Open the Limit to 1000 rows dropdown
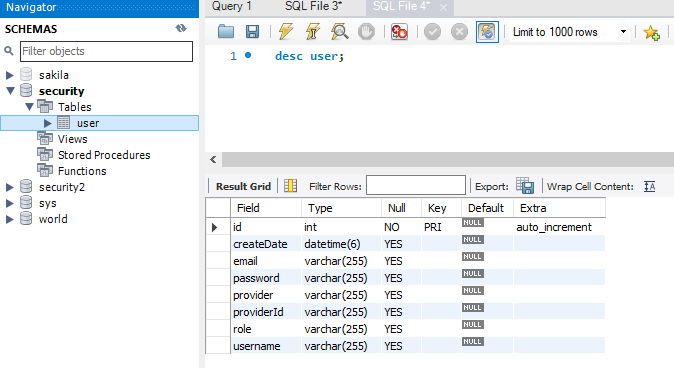Screen dimensions: 674x368 tap(623, 32)
